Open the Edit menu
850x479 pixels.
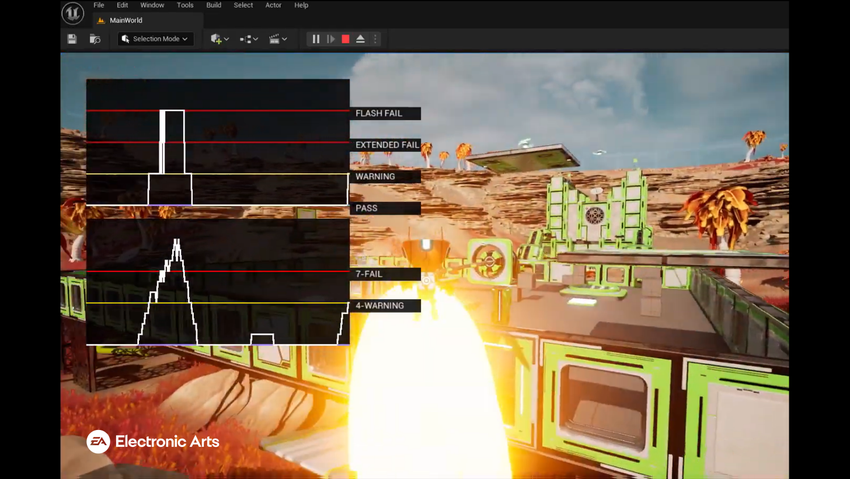(122, 5)
